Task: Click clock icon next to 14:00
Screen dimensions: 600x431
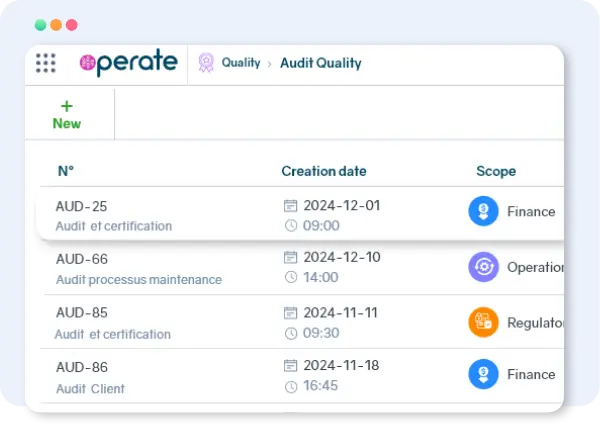Action: click(291, 277)
